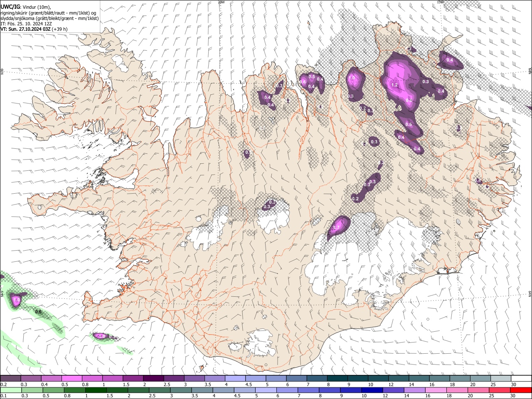Click the black 0.5 value in the green rain band
Image resolution: width=532 pixels, height=399 pixels.
point(38,312)
